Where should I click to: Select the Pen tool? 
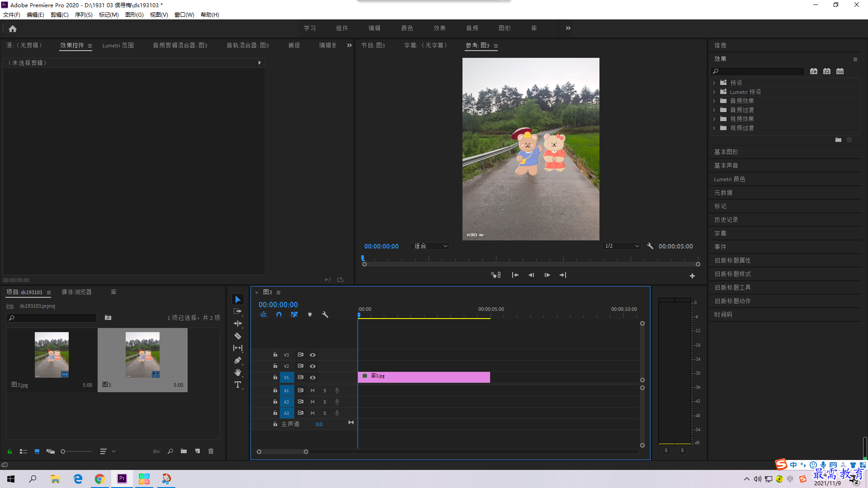point(238,360)
